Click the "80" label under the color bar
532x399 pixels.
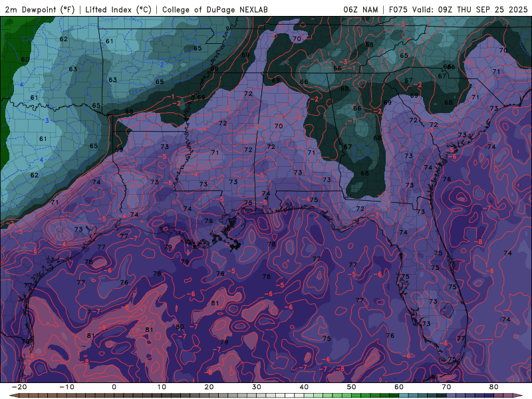coord(494,387)
